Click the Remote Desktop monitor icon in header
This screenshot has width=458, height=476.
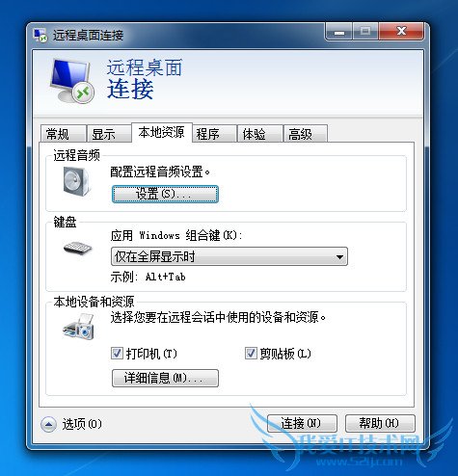(72, 81)
